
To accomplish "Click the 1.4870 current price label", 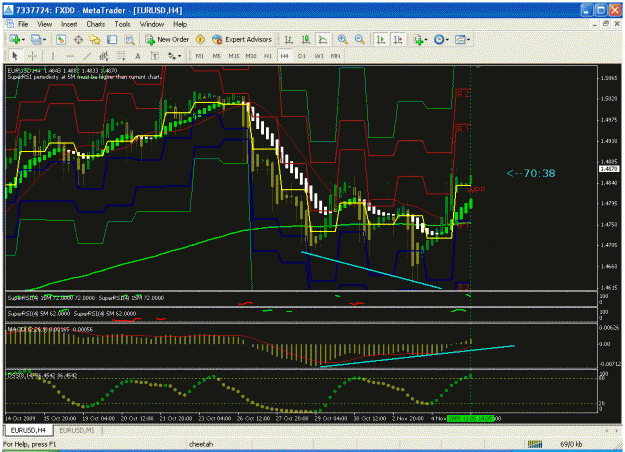I will pyautogui.click(x=609, y=169).
